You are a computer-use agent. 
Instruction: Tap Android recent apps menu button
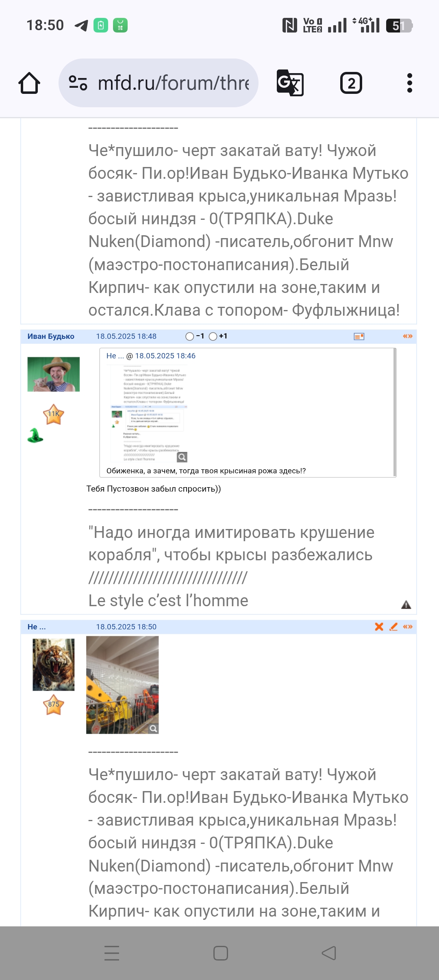pyautogui.click(x=112, y=953)
